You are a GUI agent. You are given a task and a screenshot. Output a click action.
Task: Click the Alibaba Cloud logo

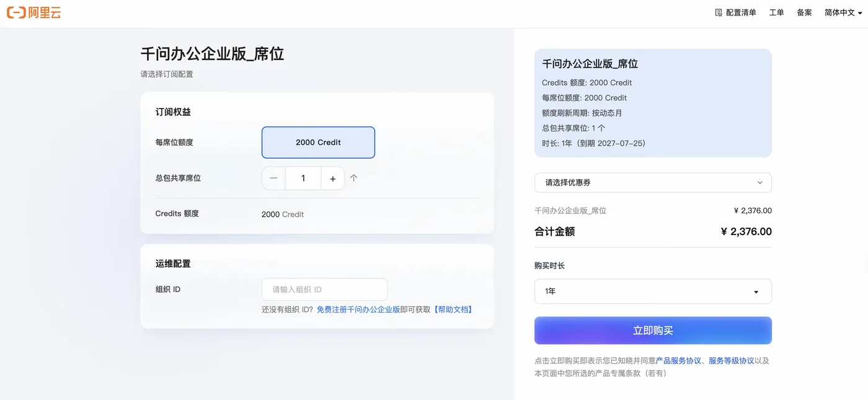point(33,12)
